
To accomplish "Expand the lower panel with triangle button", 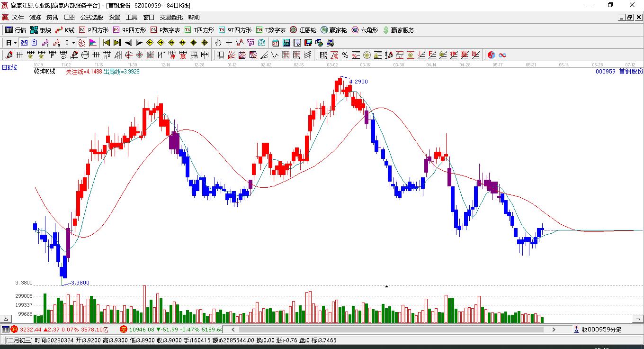I will [7, 319].
